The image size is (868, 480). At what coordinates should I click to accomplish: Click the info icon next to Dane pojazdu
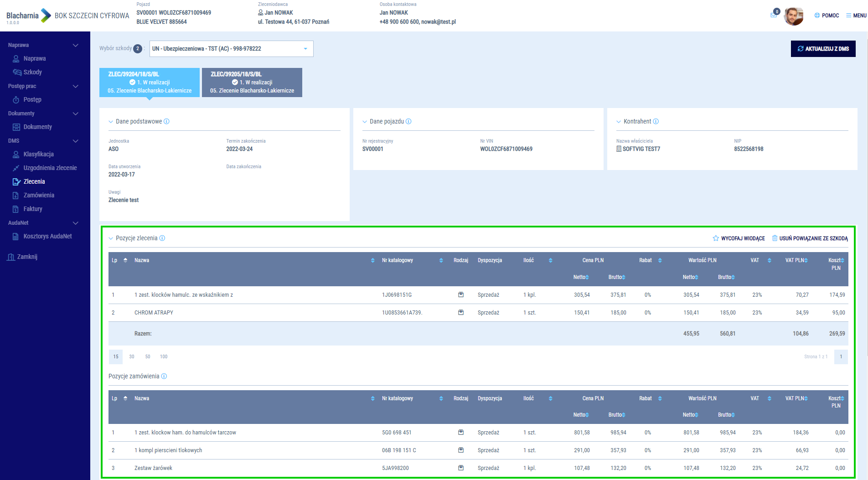tap(408, 121)
